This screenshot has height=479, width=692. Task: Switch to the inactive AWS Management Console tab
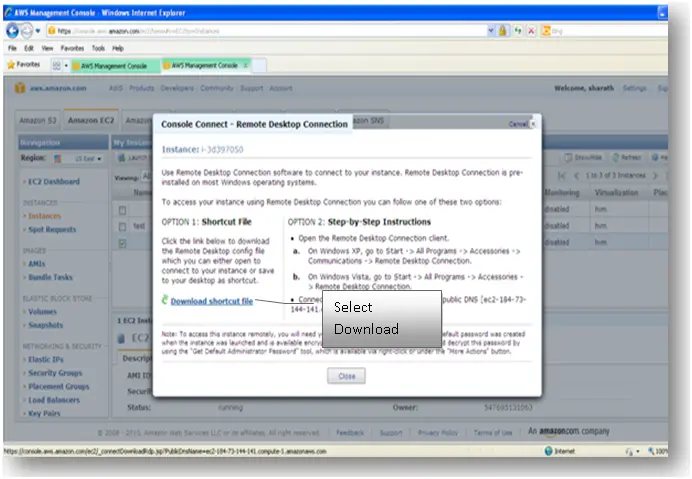coord(114,65)
